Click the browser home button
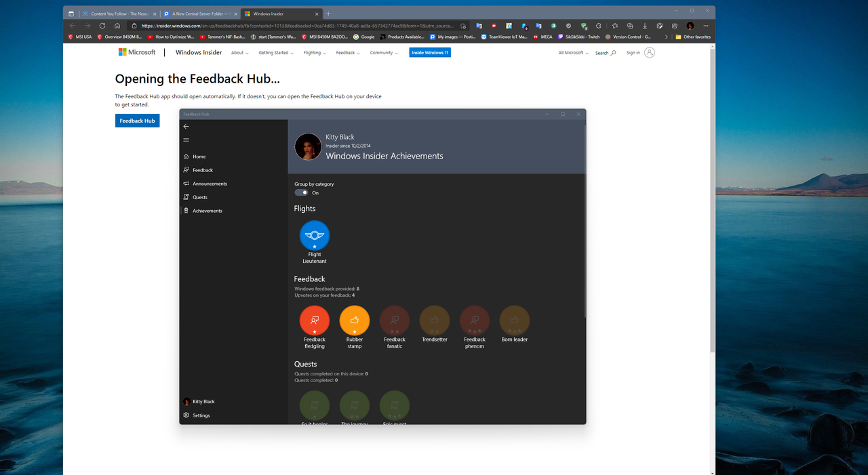The height and width of the screenshot is (475, 868). click(117, 26)
